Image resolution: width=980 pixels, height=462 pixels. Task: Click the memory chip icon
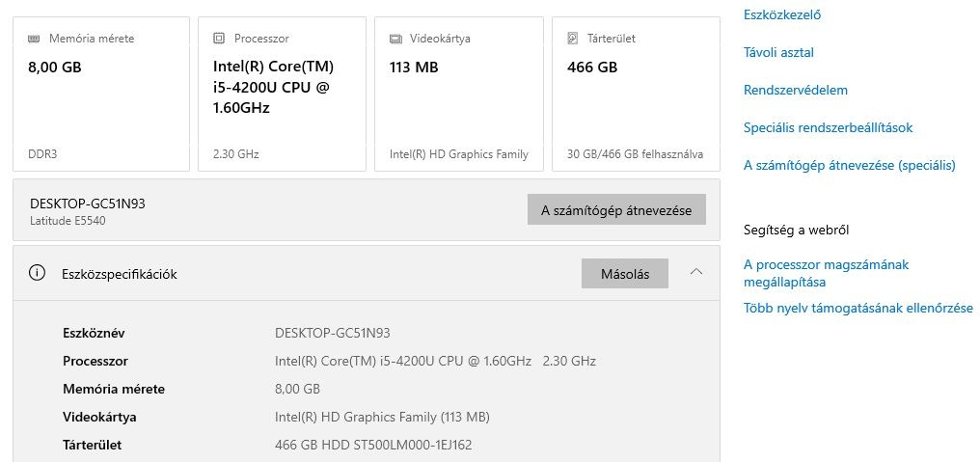tap(34, 40)
